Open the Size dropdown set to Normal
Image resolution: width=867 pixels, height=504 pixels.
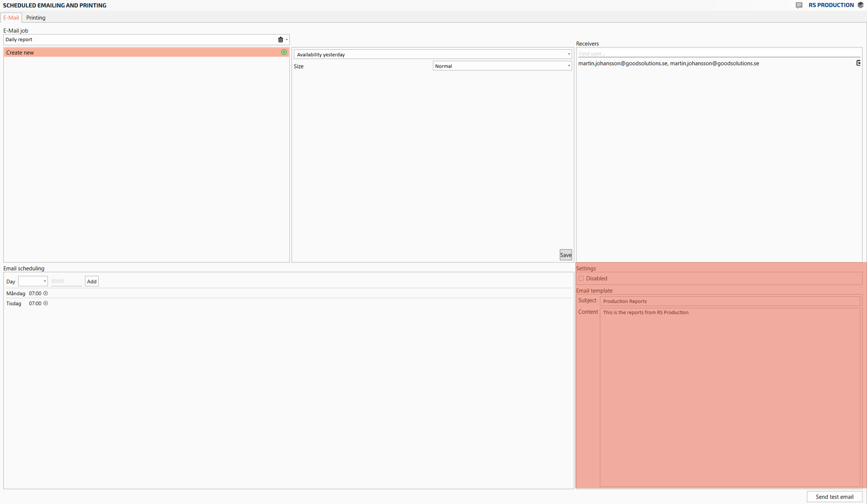(x=568, y=66)
